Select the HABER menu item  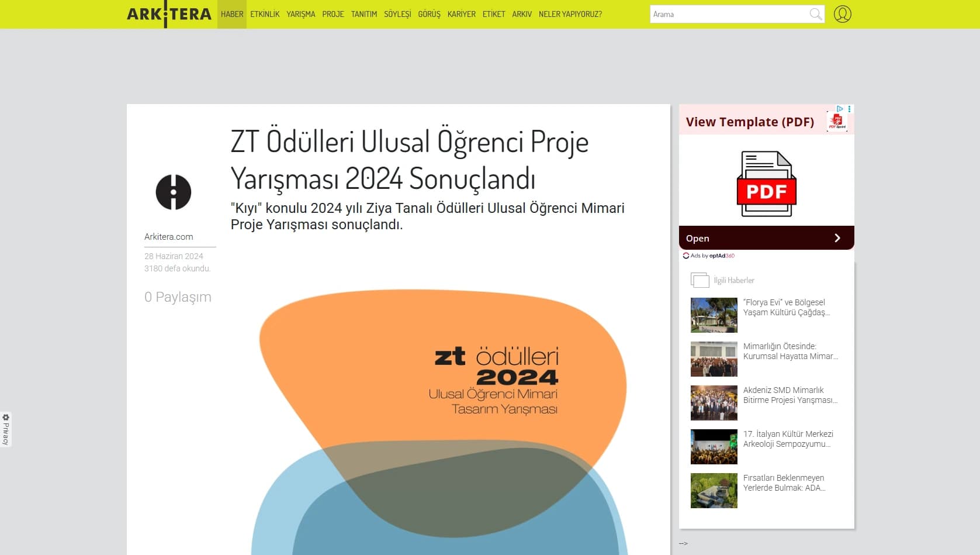point(232,14)
